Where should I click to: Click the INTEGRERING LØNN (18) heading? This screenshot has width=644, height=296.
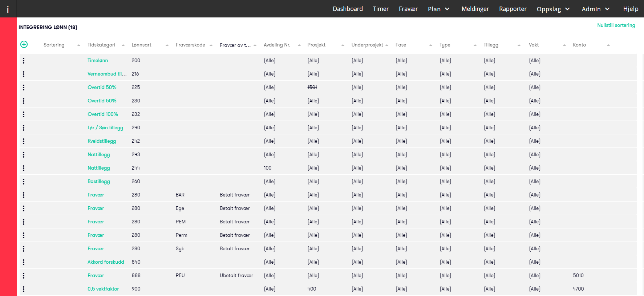(48, 27)
